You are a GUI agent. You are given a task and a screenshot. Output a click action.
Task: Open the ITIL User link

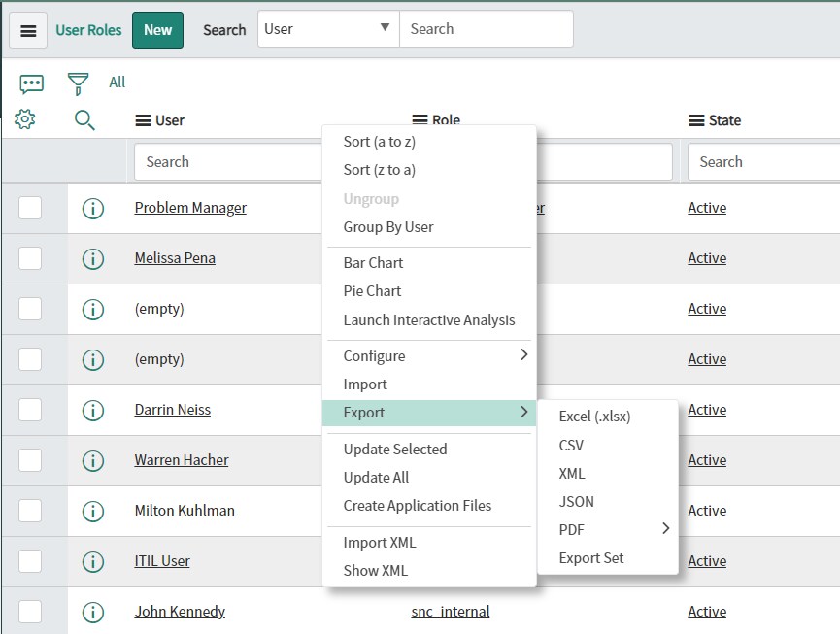tap(162, 560)
